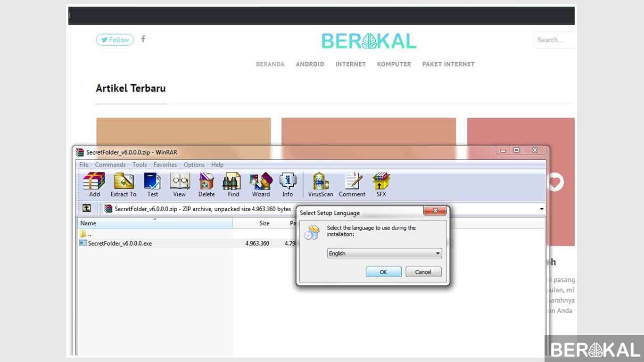Open the Options menu
The width and height of the screenshot is (644, 362).
click(x=194, y=165)
